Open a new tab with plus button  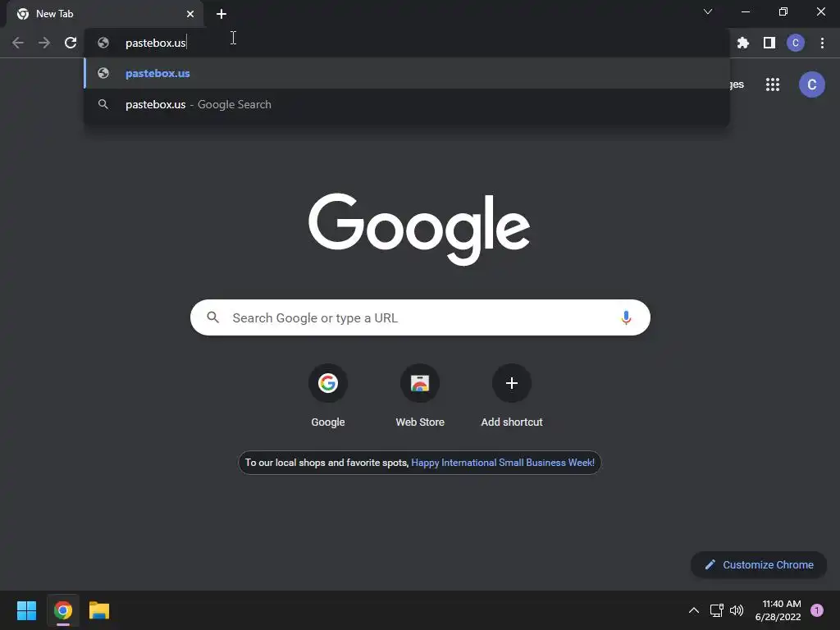221,14
